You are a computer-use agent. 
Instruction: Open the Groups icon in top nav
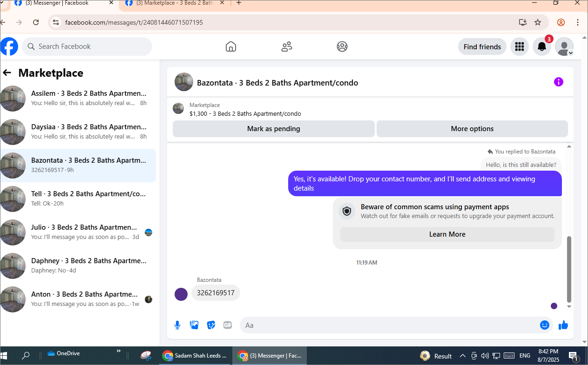coord(342,46)
